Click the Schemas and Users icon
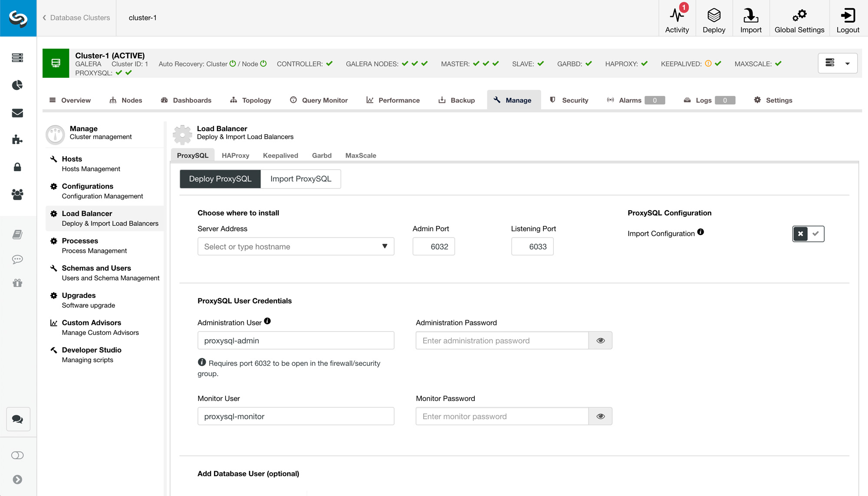 pos(54,268)
